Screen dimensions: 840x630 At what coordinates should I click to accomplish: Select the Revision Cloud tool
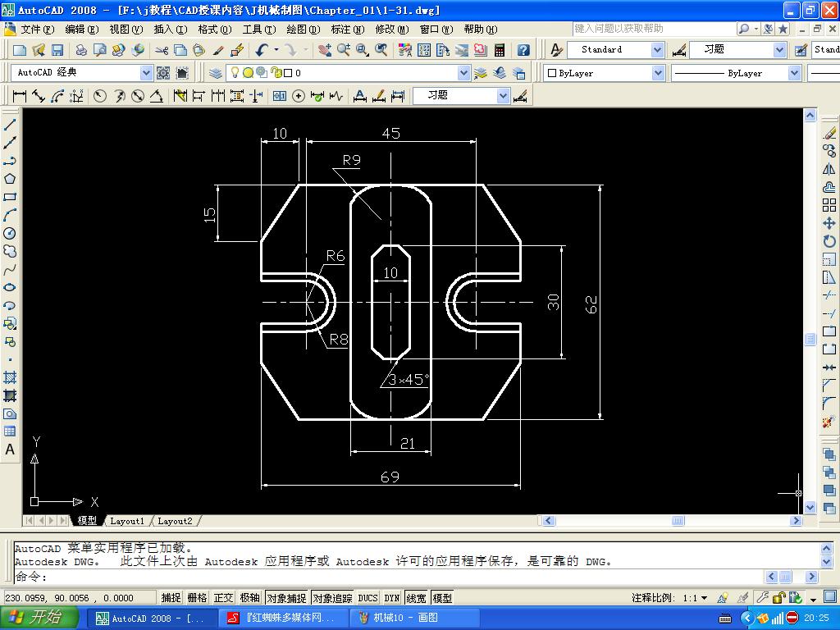coord(10,251)
